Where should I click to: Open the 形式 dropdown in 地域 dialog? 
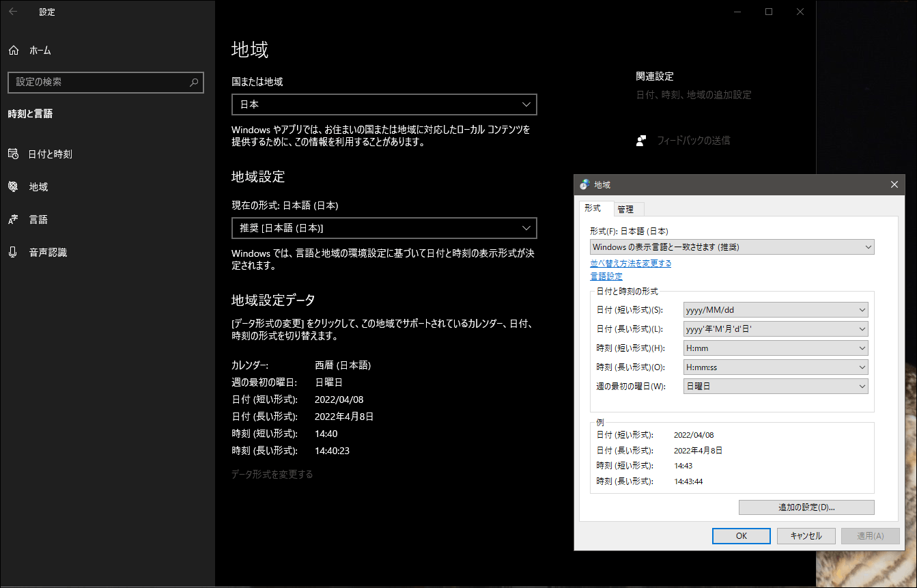tap(732, 247)
